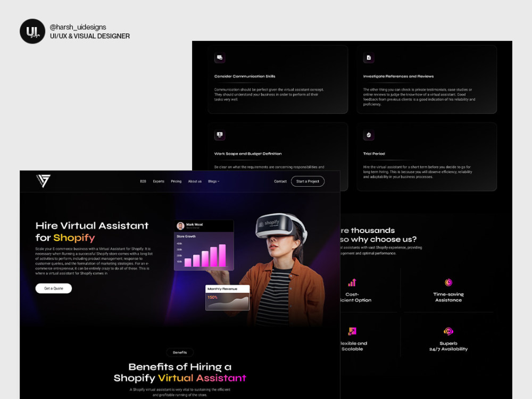Click the 'Investigate References and Reviews' heading
The image size is (532, 399).
[x=398, y=76]
